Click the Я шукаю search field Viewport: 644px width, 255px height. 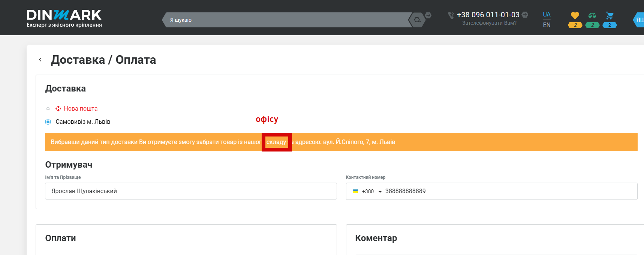pyautogui.click(x=287, y=20)
